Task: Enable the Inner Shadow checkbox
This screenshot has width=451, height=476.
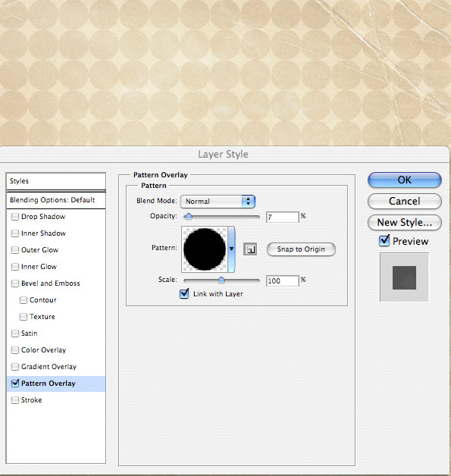Action: point(15,233)
